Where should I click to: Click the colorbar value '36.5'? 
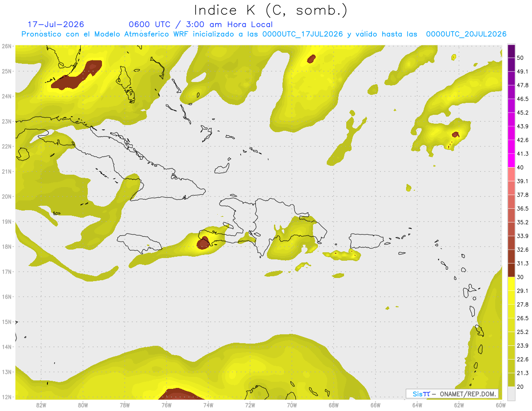pos(523,208)
